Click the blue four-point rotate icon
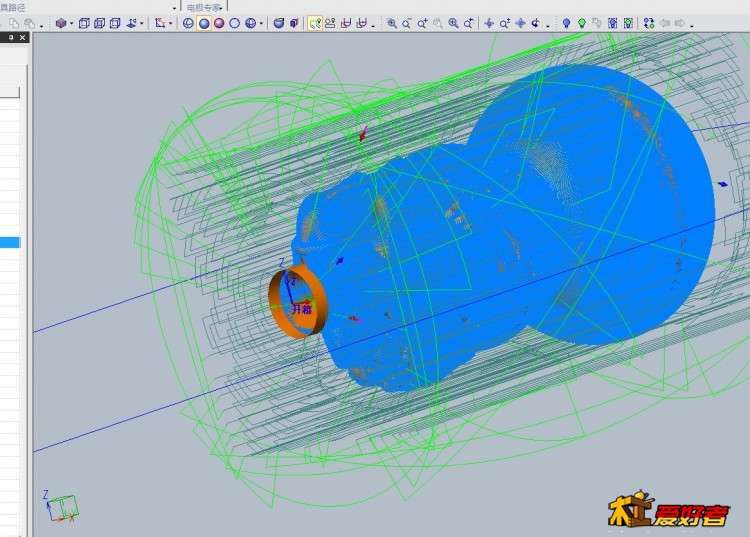This screenshot has height=537, width=750. (x=489, y=23)
